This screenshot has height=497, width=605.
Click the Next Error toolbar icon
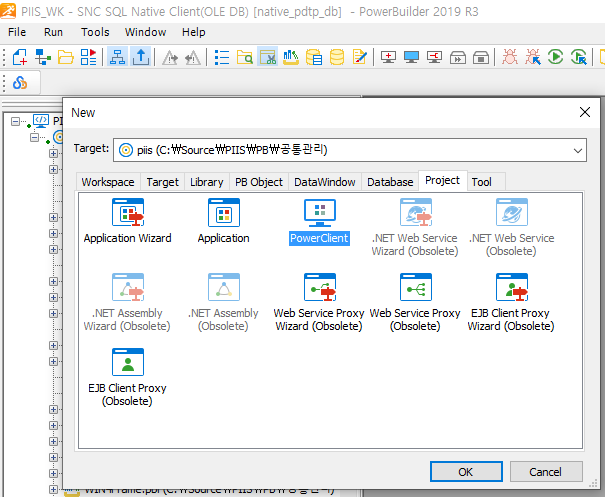click(x=170, y=58)
